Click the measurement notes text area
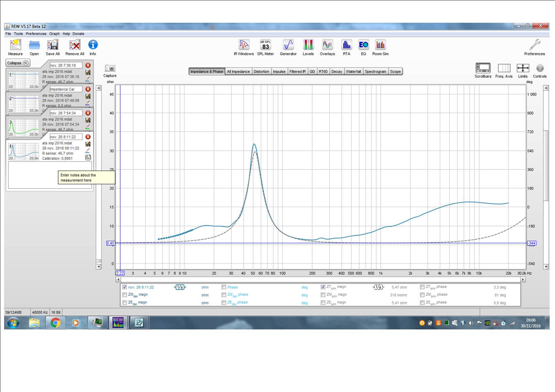The width and height of the screenshot is (555, 392). pyautogui.click(x=50, y=175)
